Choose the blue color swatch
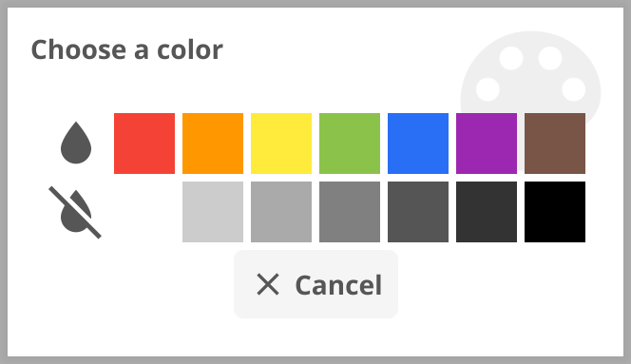 (x=418, y=144)
